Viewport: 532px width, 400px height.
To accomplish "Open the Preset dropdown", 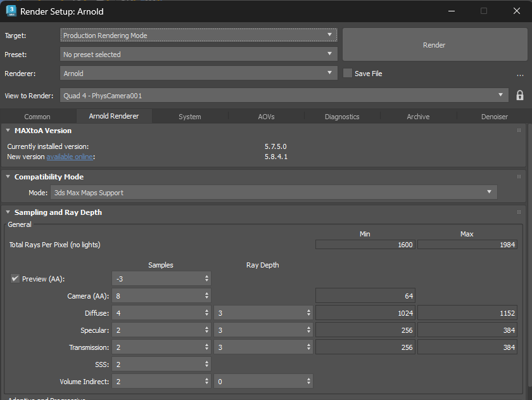I will 199,54.
